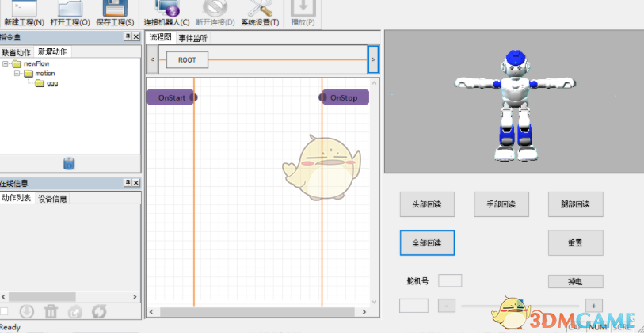Click the disconnect 断开连接(D) icon

pyautogui.click(x=215, y=13)
